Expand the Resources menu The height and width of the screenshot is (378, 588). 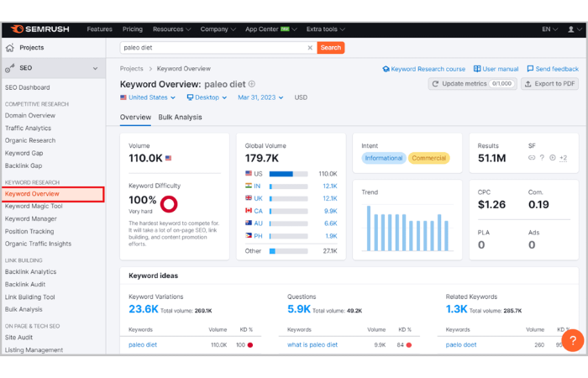pyautogui.click(x=171, y=29)
